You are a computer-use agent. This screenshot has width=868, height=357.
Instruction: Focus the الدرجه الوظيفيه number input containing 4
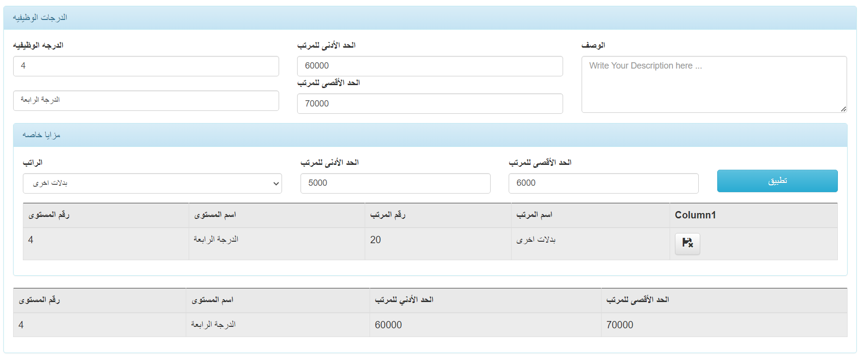tap(146, 66)
